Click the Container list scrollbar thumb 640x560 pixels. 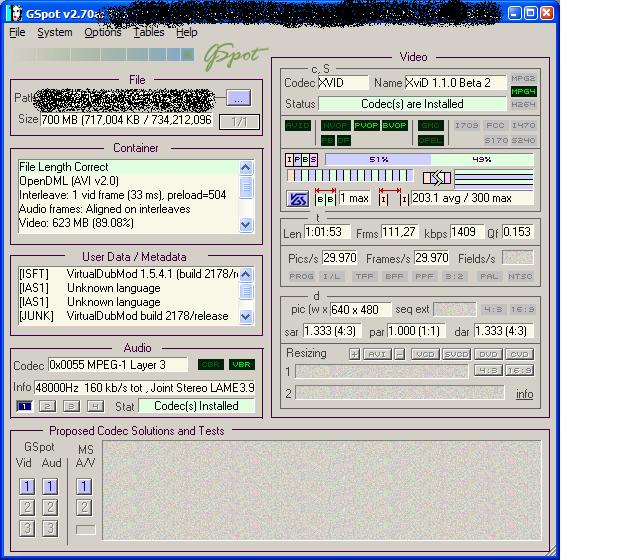point(246,188)
